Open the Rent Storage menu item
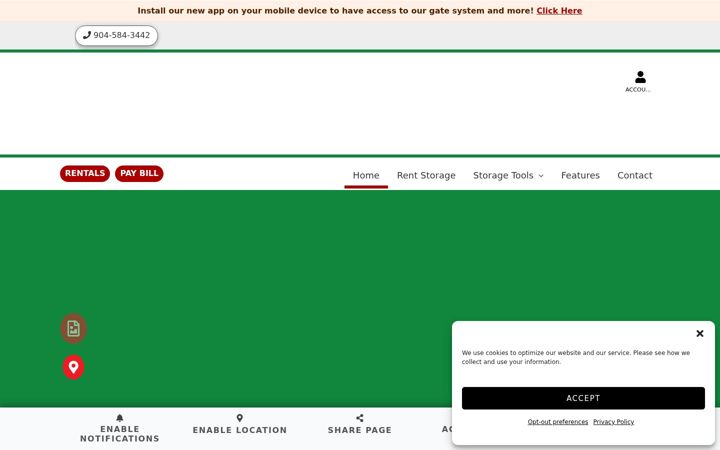Image resolution: width=720 pixels, height=450 pixels. [426, 175]
